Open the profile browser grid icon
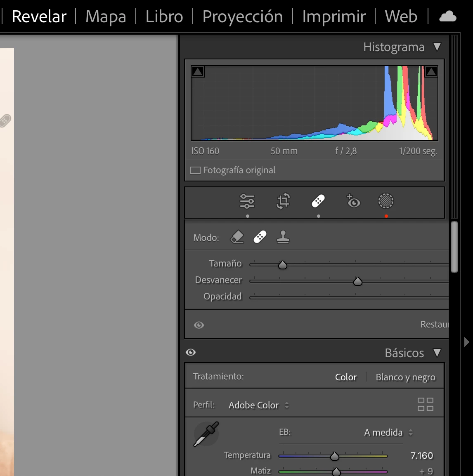 425,404
